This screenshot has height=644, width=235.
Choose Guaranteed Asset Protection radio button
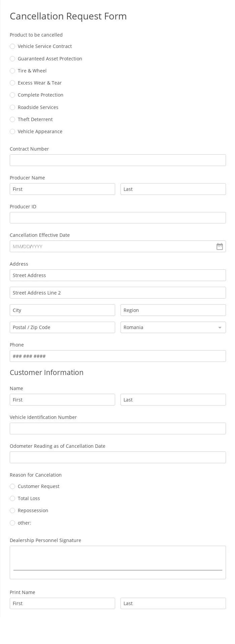(12, 59)
